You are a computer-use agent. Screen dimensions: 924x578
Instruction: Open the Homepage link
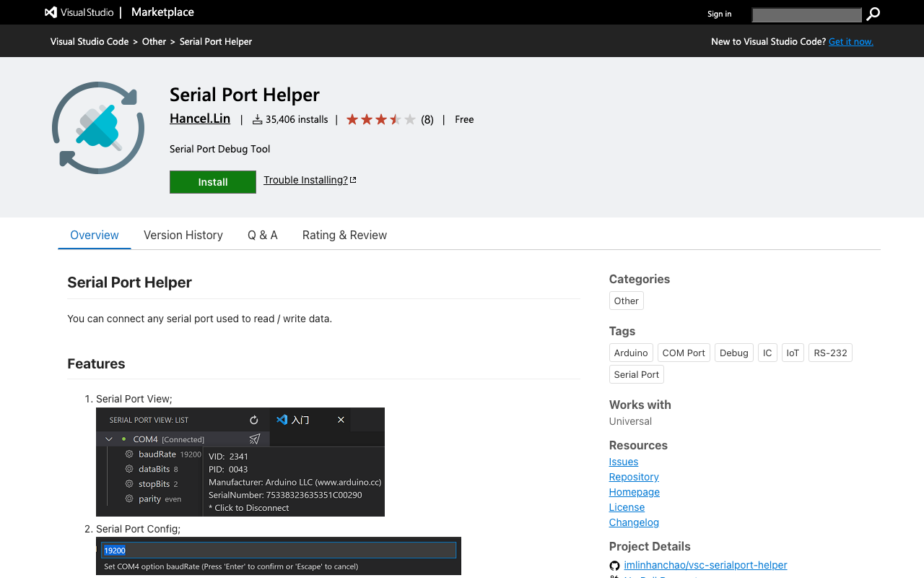(635, 492)
